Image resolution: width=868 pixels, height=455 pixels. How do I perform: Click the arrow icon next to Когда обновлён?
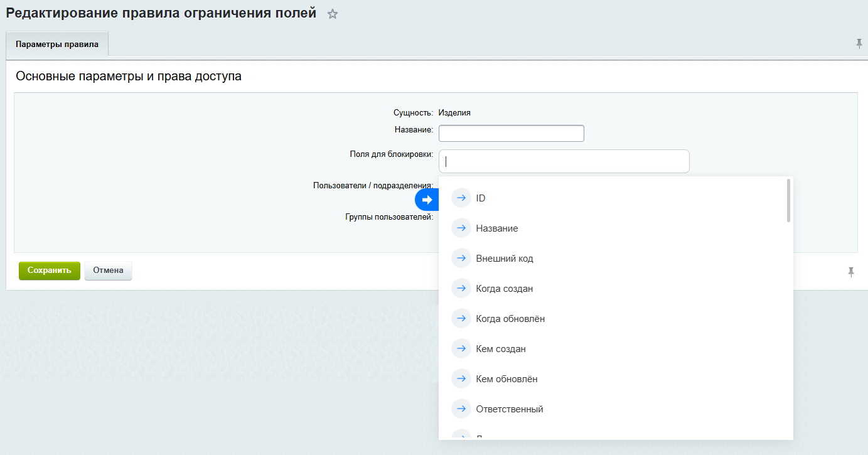point(461,318)
